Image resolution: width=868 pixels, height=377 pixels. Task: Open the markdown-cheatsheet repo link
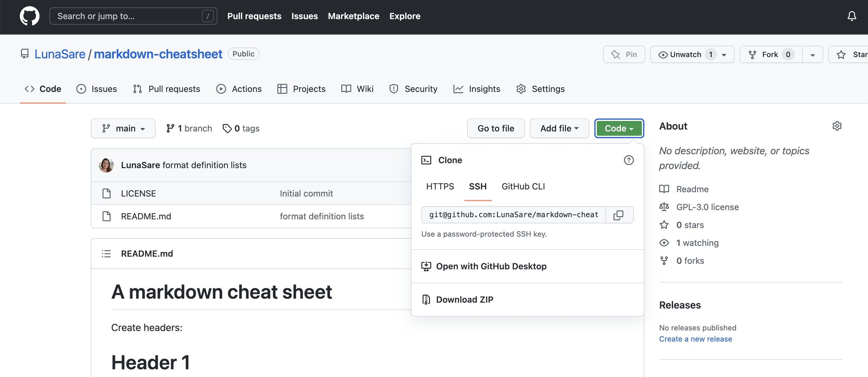158,54
